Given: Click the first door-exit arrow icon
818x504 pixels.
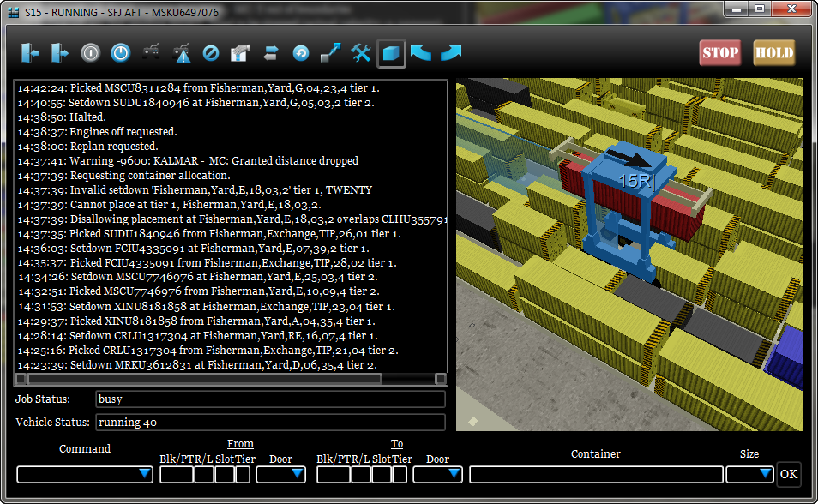Looking at the screenshot, I should coord(31,53).
